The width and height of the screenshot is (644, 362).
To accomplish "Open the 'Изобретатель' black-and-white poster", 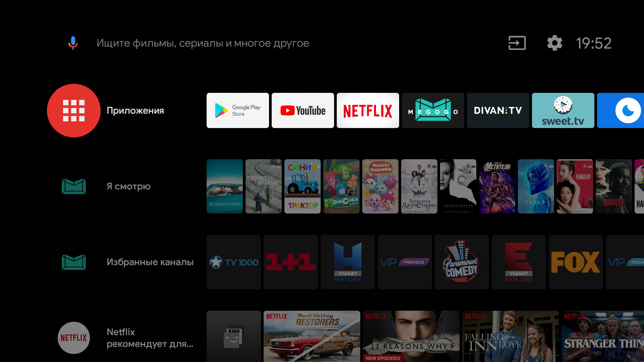I will coord(458,186).
